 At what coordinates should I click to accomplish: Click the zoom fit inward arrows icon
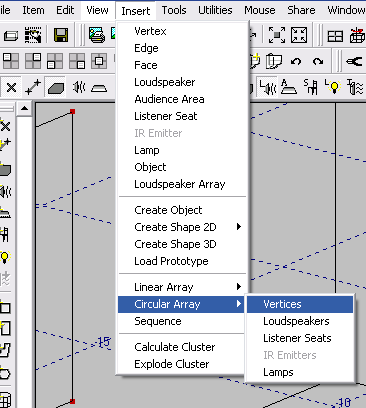pyautogui.click(x=299, y=35)
